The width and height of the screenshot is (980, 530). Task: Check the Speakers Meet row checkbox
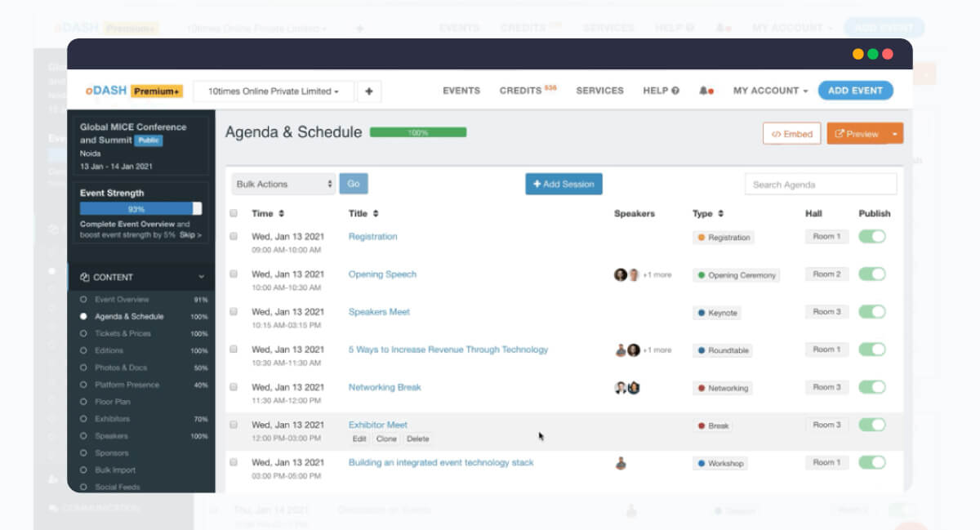coord(234,312)
